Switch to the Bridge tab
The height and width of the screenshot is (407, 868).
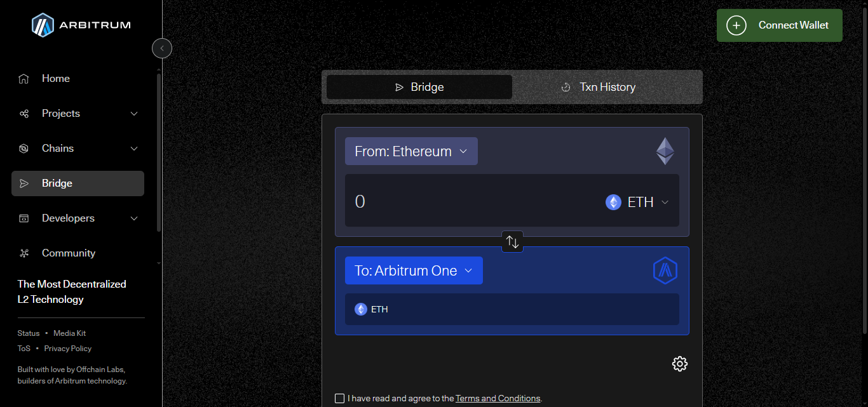click(x=419, y=87)
